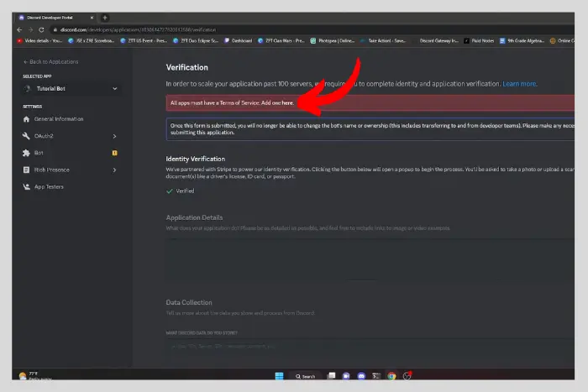Open the Terminal taskbar icon
588x392 pixels.
376,375
